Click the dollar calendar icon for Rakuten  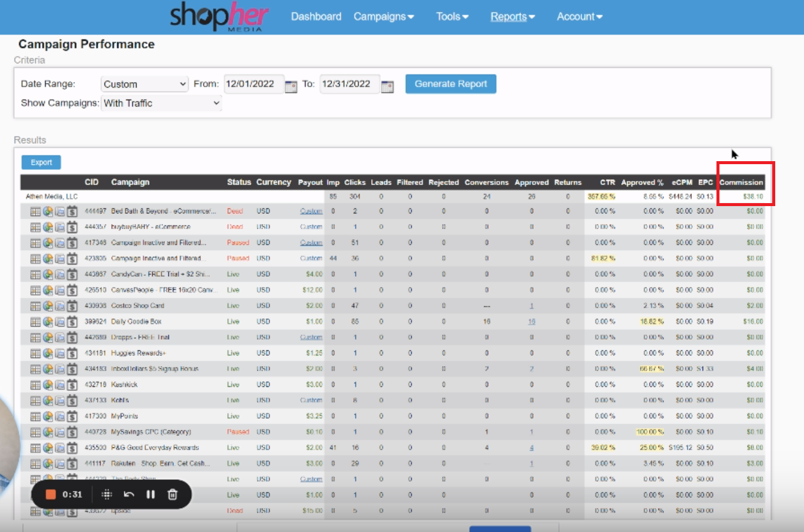pyautogui.click(x=72, y=464)
